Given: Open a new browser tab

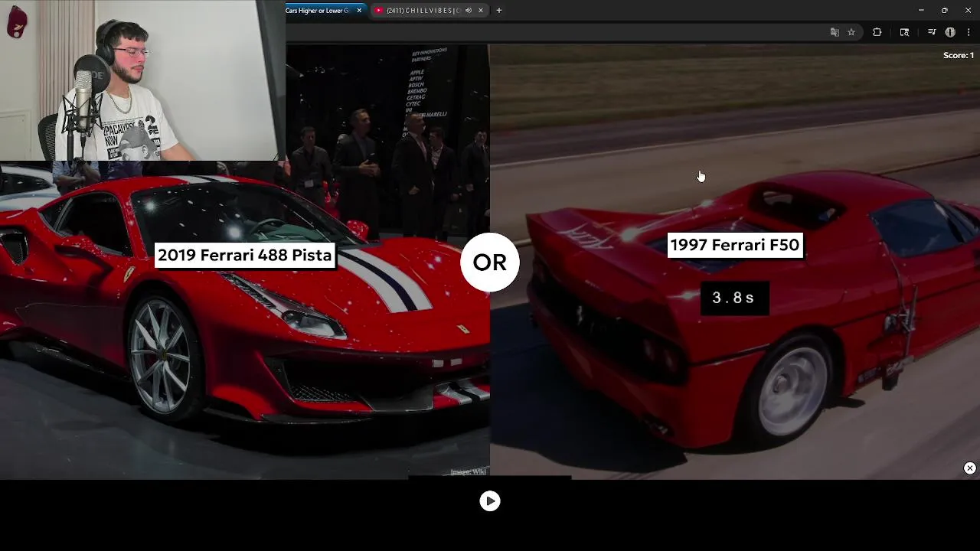Looking at the screenshot, I should (x=499, y=10).
